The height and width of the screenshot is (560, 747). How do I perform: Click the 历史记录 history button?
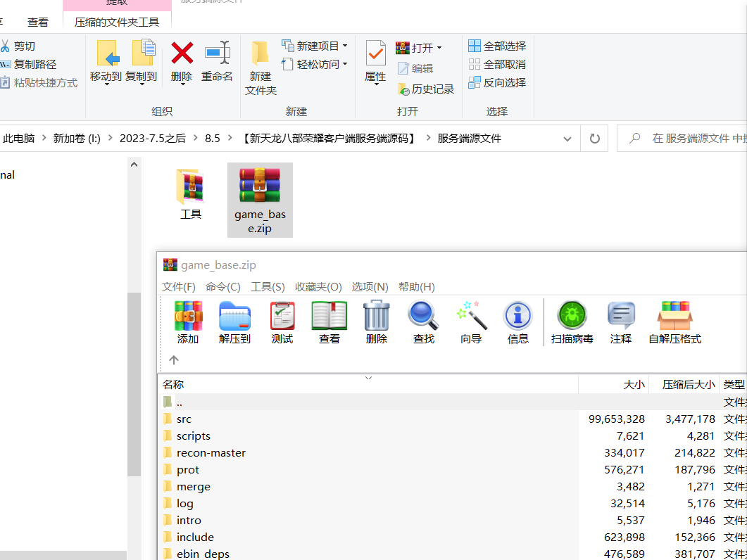(426, 89)
